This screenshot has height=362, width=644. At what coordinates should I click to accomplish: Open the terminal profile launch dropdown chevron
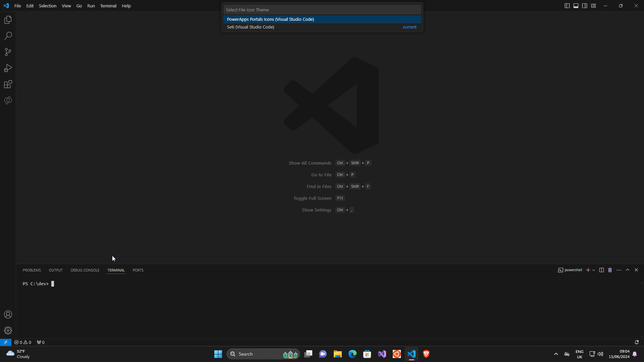(594, 270)
